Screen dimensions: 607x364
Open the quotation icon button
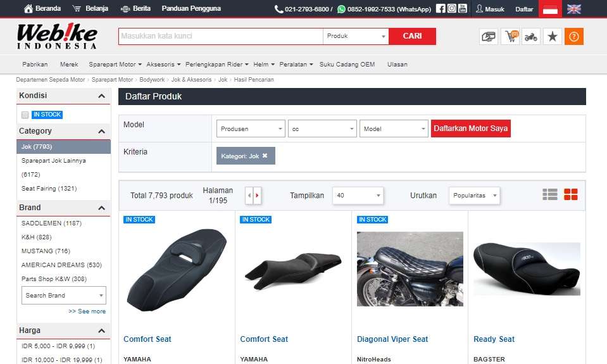489,37
